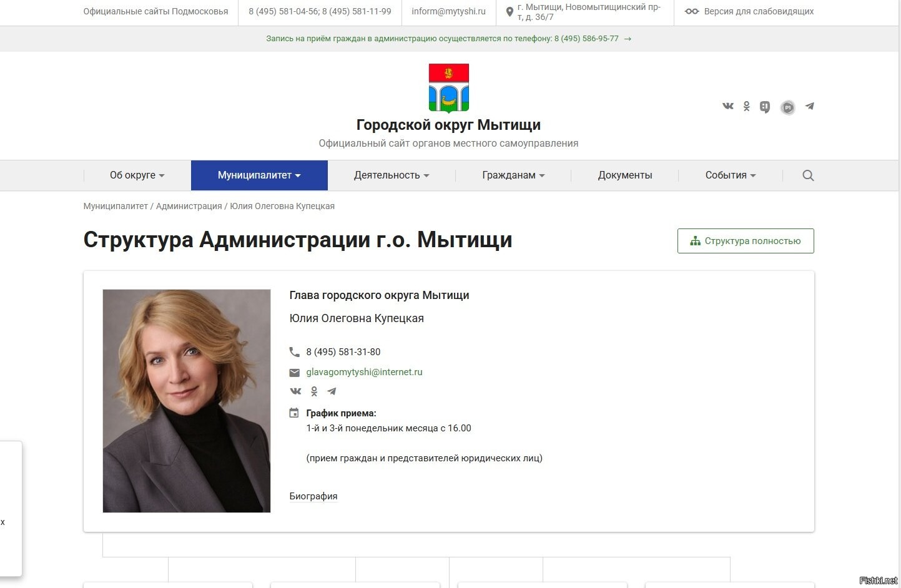Open Версия для слабовидящих link
This screenshot has width=901, height=588.
click(759, 11)
